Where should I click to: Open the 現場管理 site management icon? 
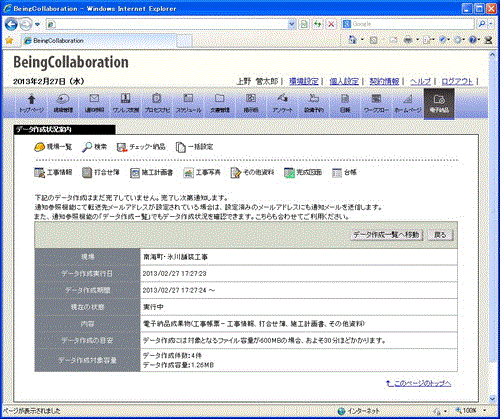pyautogui.click(x=63, y=103)
